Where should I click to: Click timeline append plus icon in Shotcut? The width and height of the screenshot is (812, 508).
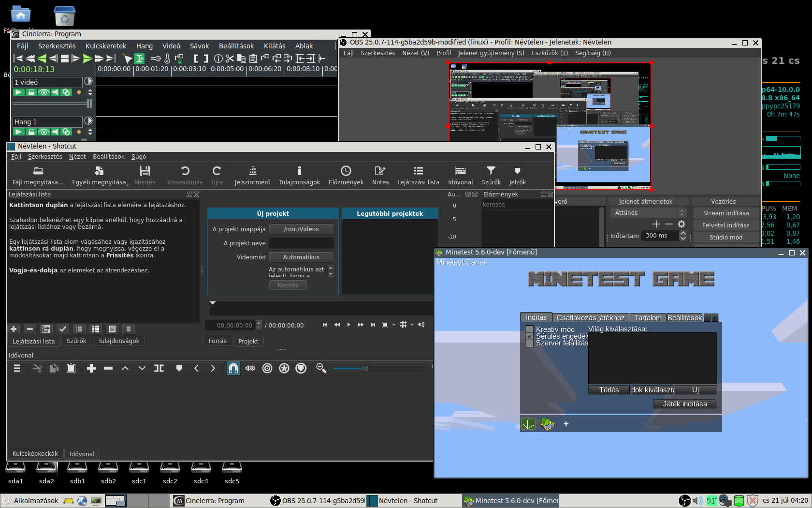pyautogui.click(x=91, y=369)
